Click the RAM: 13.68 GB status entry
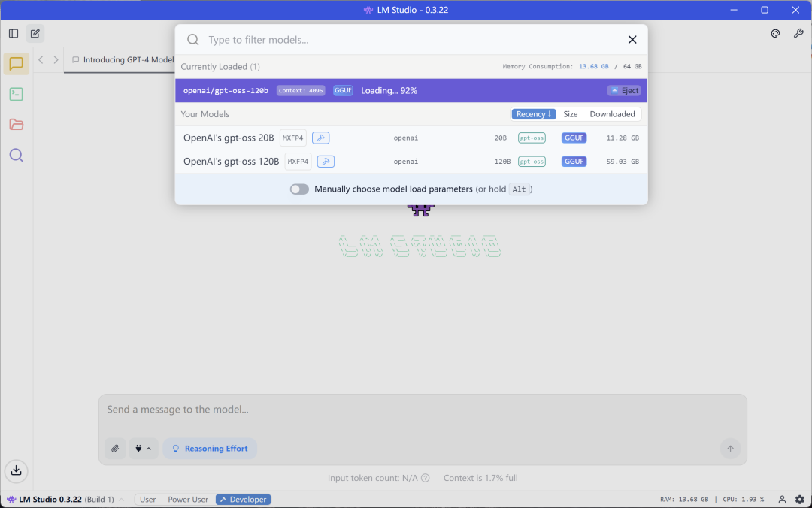 pyautogui.click(x=684, y=500)
